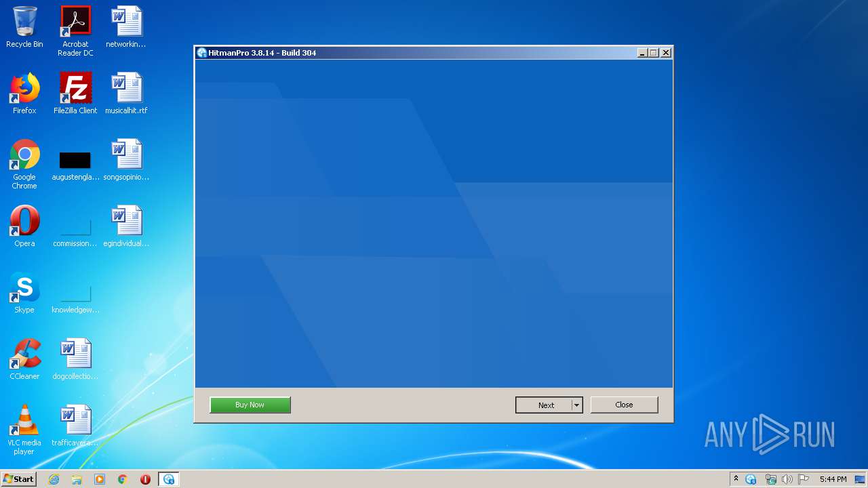Click the HitmanPro title bar icon
This screenshot has width=868, height=488.
click(x=201, y=53)
